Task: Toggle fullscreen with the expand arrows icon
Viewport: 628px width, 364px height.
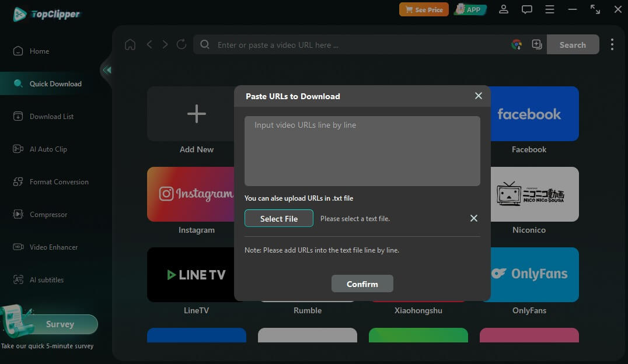Action: (x=595, y=9)
